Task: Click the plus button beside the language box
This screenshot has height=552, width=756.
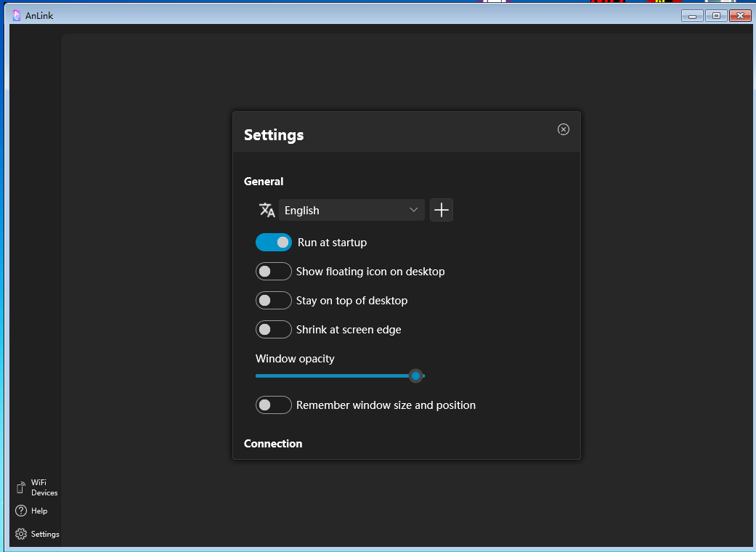Action: pos(442,210)
